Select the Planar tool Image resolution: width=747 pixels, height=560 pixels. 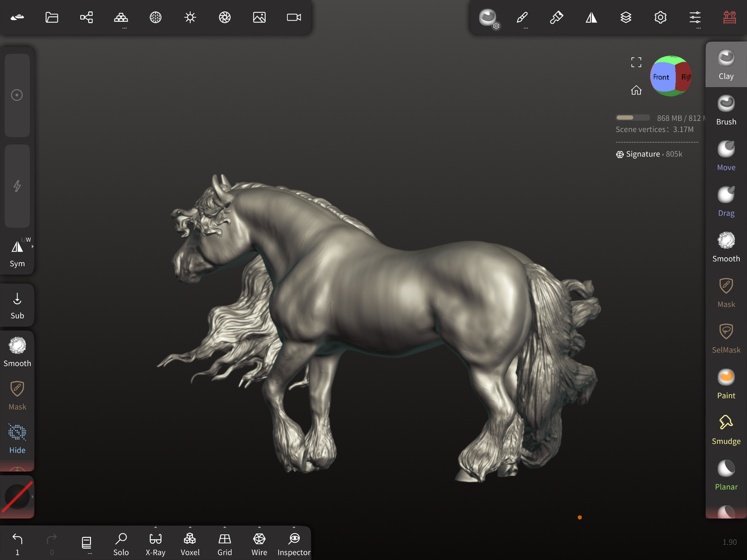click(x=726, y=475)
